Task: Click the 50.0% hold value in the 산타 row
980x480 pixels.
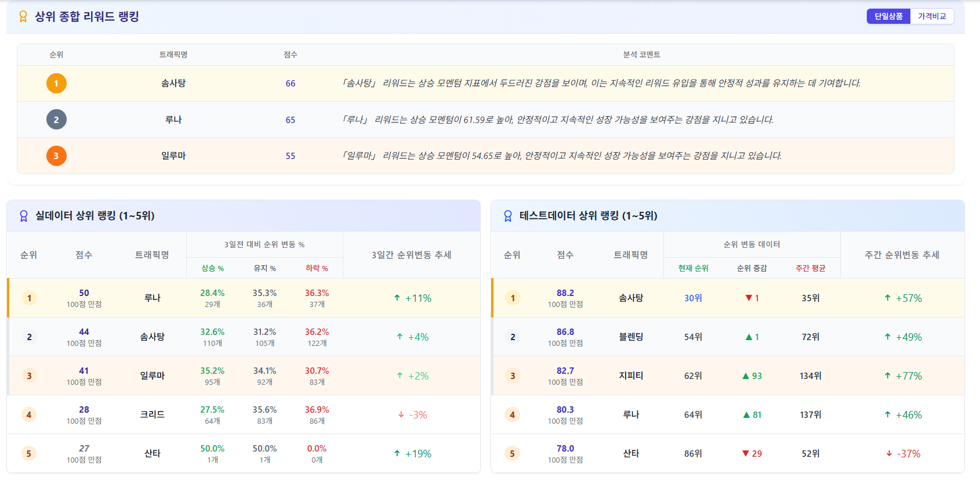Action: pyautogui.click(x=265, y=449)
